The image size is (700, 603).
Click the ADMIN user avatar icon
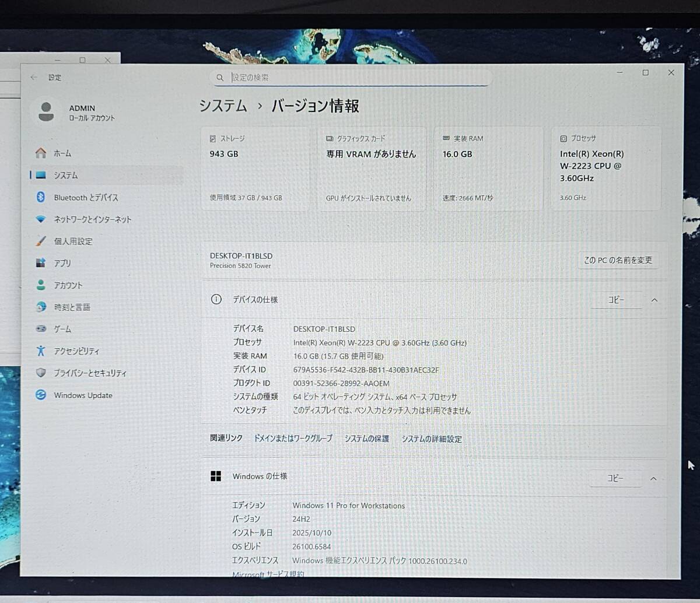[46, 111]
